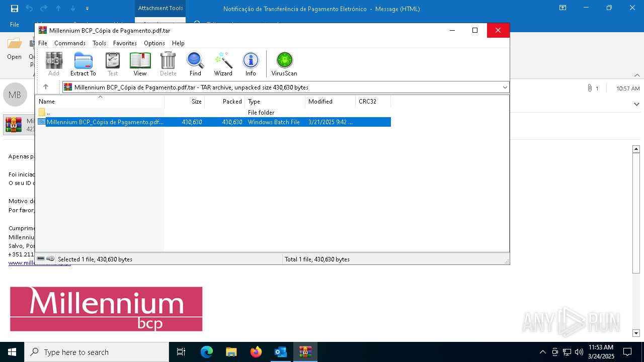Open the Windows Start menu

pos(12,352)
